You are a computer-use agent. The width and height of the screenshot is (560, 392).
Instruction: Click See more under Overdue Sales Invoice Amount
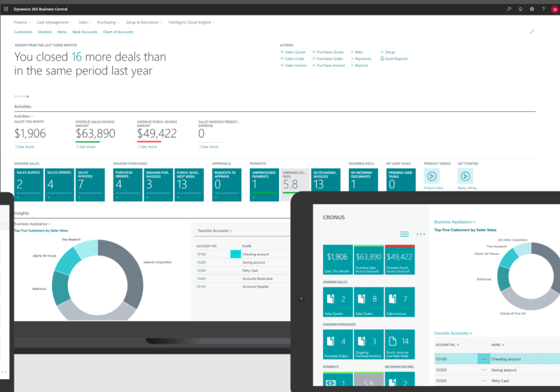87,147
